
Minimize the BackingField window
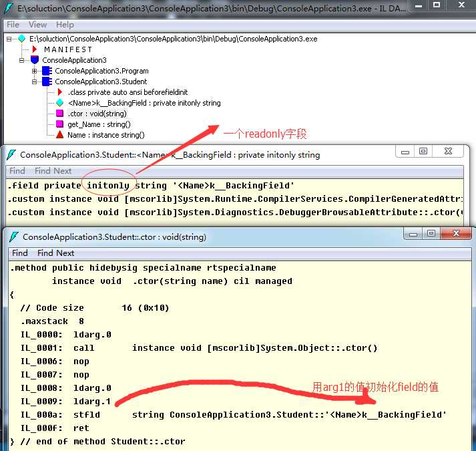pos(405,152)
